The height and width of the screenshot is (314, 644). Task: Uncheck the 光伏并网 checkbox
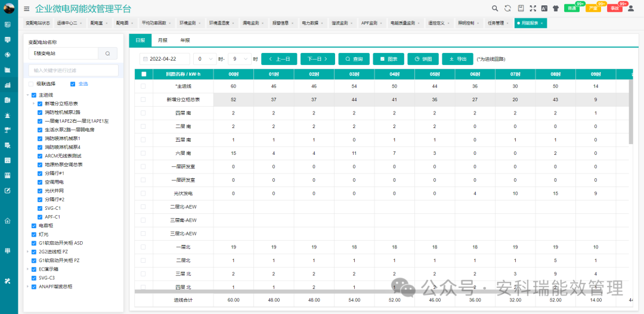coord(40,191)
